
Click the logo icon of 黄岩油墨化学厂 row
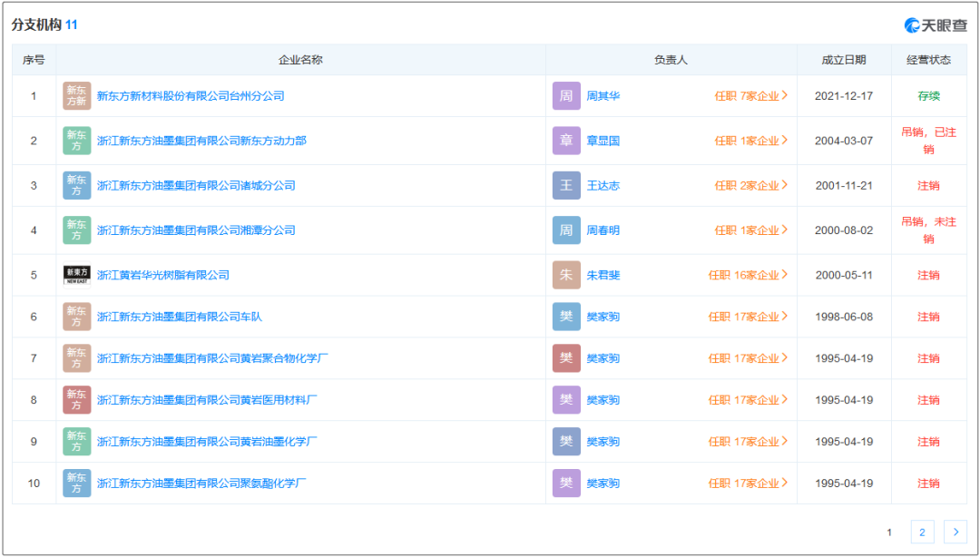[x=77, y=442]
